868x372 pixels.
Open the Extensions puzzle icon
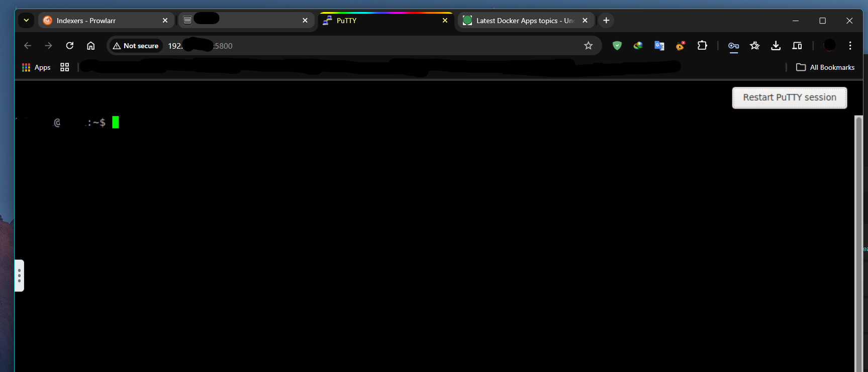702,46
